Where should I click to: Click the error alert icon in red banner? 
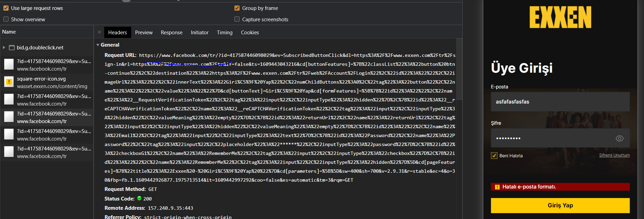[x=497, y=187]
